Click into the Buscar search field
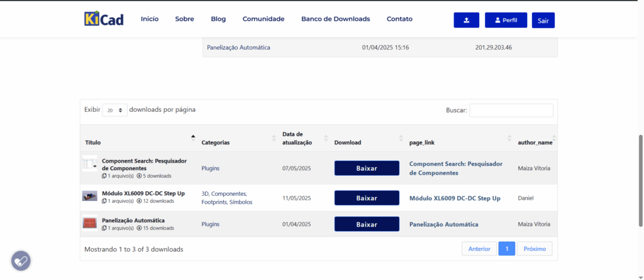The image size is (644, 280). click(511, 110)
